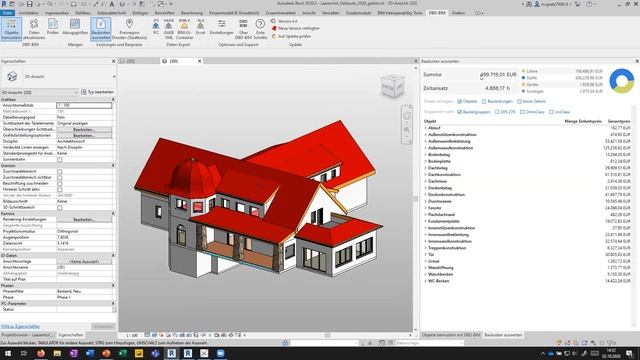This screenshot has width=640, height=360.
Task: Toggle the Beschriftung zuschneiden checkbox
Action: 60,183
